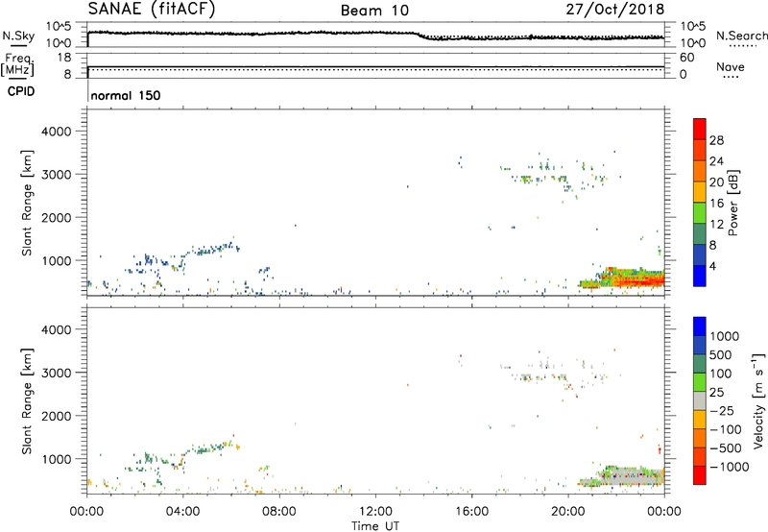Click the sky noise trace line in top panel
Image resolution: width=768 pixels, height=532 pixels.
375,34
